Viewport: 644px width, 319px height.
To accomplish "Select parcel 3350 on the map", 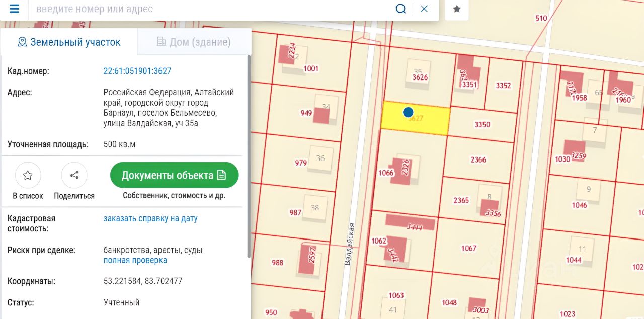I will click(x=482, y=124).
